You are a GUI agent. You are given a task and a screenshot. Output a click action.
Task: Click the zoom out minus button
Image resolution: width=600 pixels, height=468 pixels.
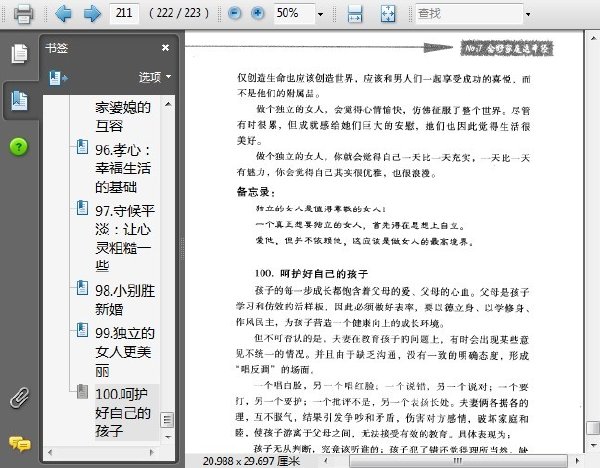coord(234,13)
